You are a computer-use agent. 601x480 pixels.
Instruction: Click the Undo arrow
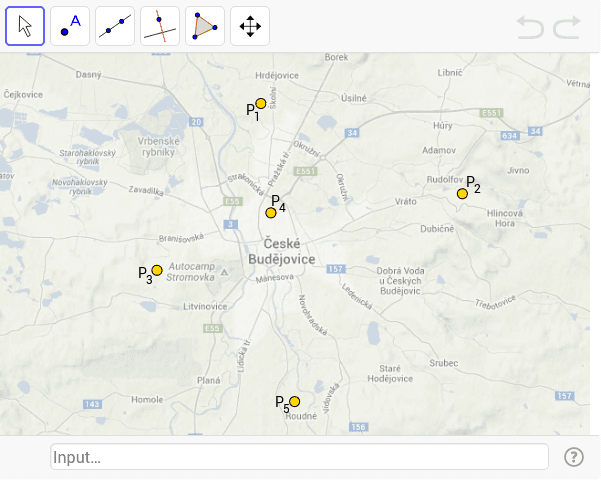tap(530, 27)
